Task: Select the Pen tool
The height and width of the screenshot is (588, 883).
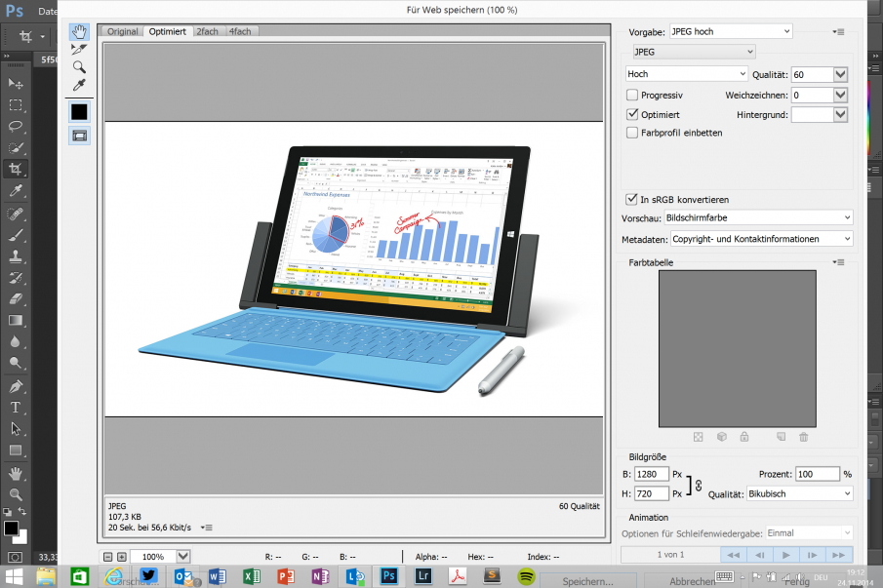Action: (x=16, y=386)
